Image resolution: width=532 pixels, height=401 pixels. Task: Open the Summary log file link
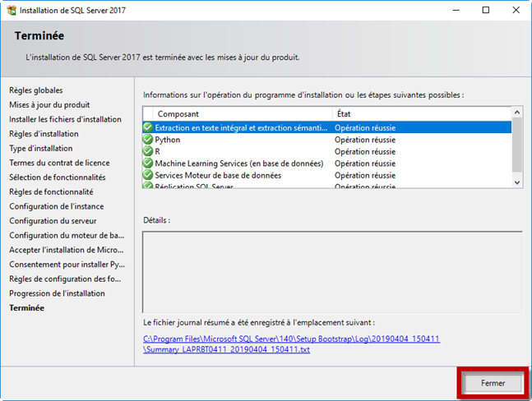[x=291, y=344]
